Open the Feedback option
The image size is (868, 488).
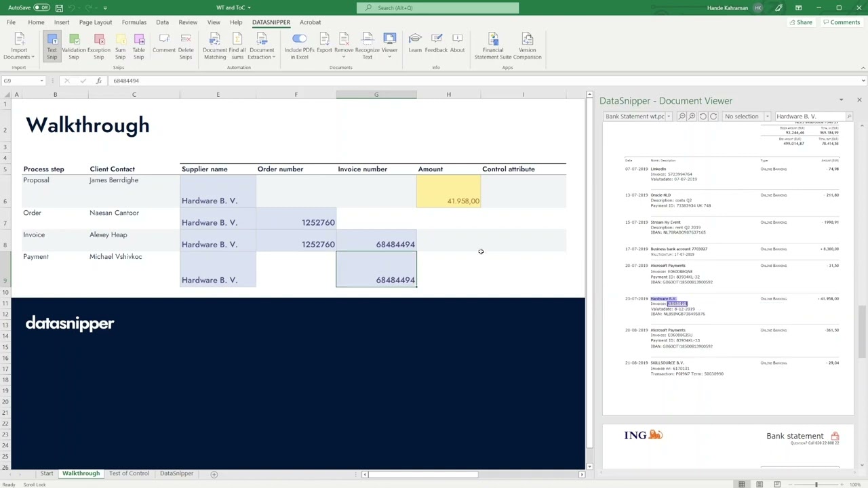(x=436, y=43)
